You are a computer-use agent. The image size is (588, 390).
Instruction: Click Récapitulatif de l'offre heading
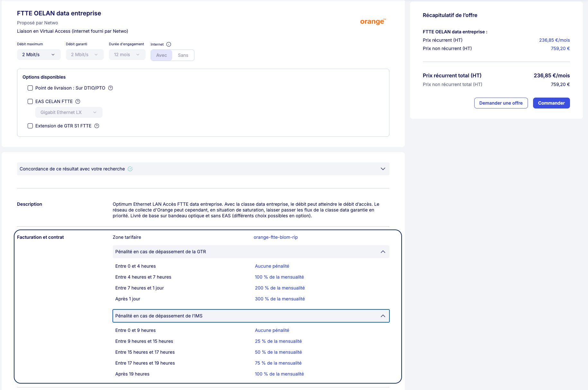pos(450,15)
